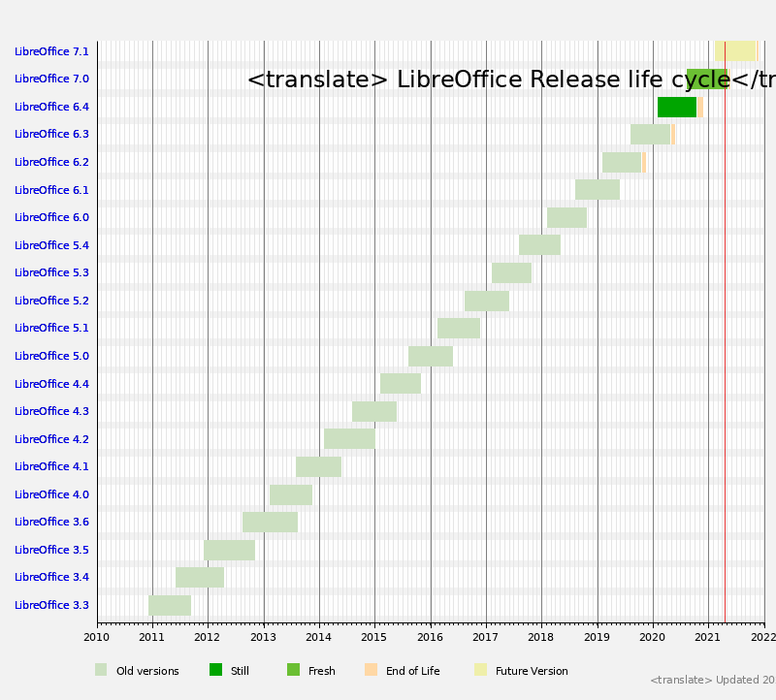Open the LibreOffice 4.4 link
Image resolution: width=776 pixels, height=700 pixels.
point(51,384)
